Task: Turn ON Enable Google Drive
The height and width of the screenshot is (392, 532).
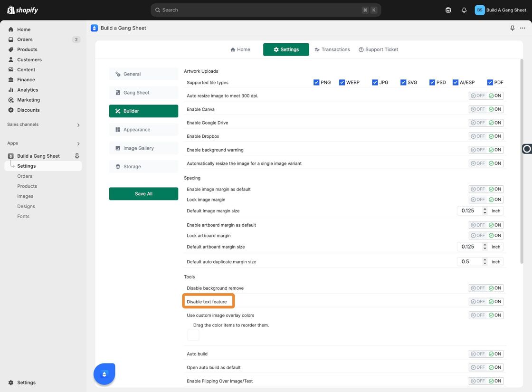Action: [495, 123]
